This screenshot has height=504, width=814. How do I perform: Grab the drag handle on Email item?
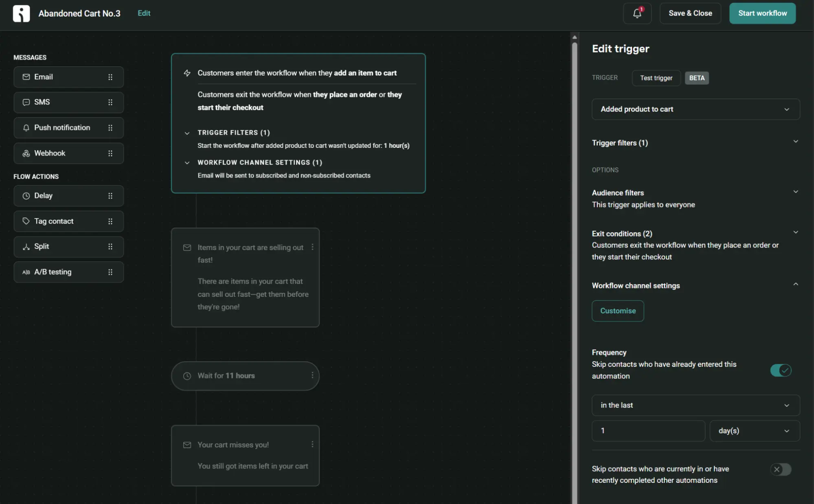(110, 77)
